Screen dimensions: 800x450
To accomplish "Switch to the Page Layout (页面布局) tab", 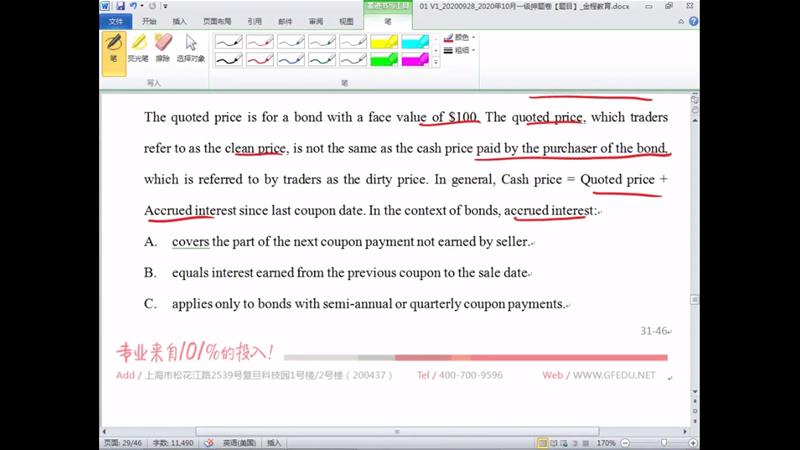I will click(x=216, y=20).
